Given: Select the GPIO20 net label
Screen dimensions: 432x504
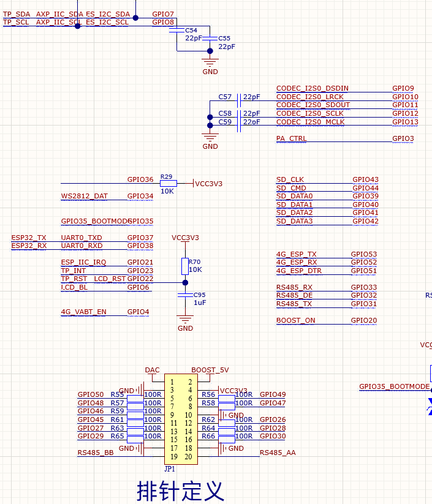Looking at the screenshot, I should (x=364, y=320).
